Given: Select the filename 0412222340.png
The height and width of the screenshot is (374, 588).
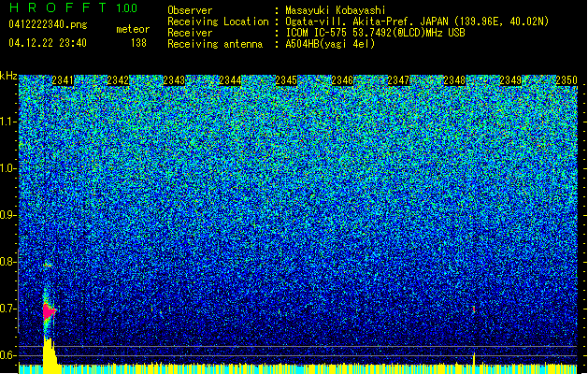Looking at the screenshot, I should point(48,24).
